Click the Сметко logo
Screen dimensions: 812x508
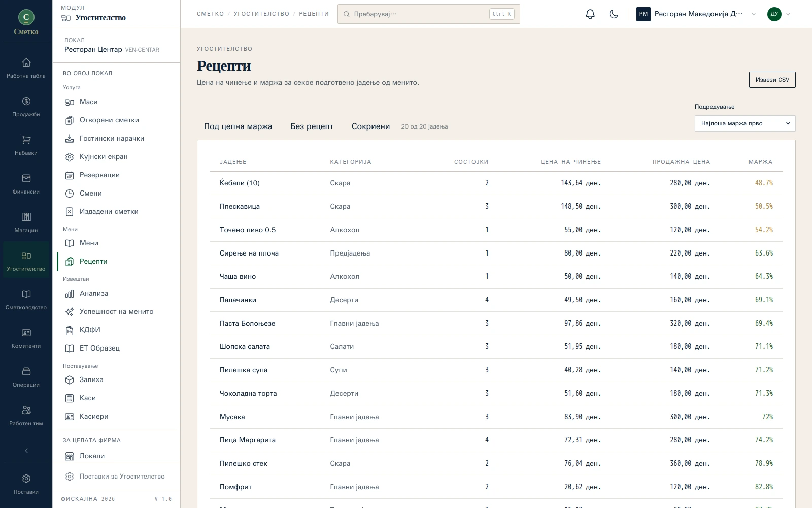coord(26,23)
